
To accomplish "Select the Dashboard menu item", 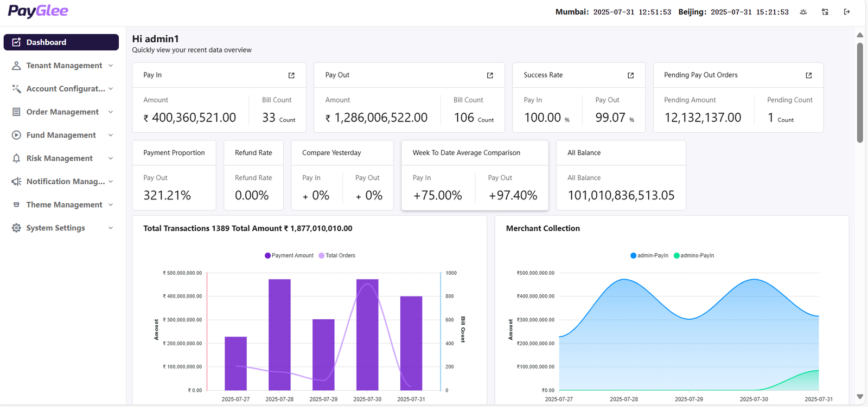I will point(61,42).
